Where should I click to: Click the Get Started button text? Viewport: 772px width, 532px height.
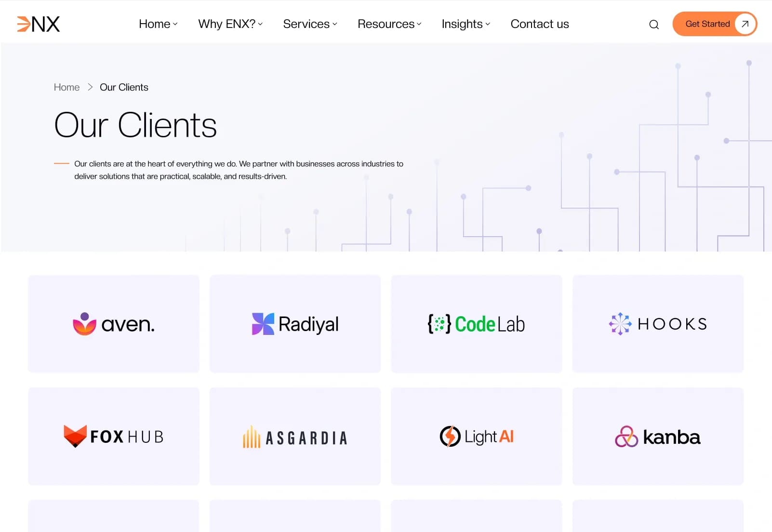(x=707, y=24)
